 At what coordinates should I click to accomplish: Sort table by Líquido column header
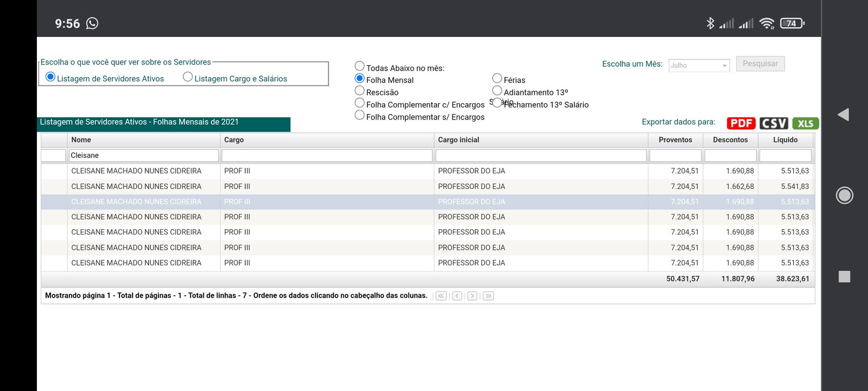pos(785,140)
